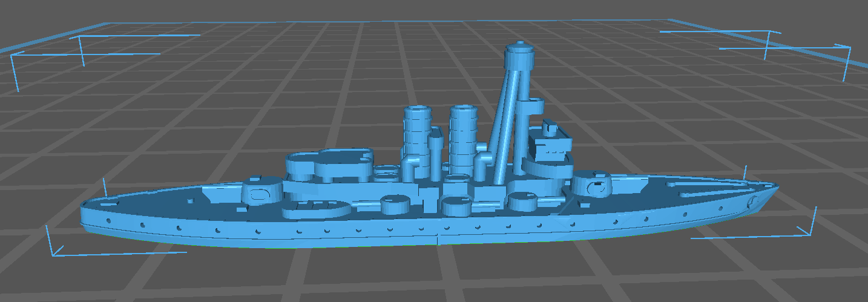Select the ship's boat on the aft deck
Screen dimensions: 868x302
[315, 208]
